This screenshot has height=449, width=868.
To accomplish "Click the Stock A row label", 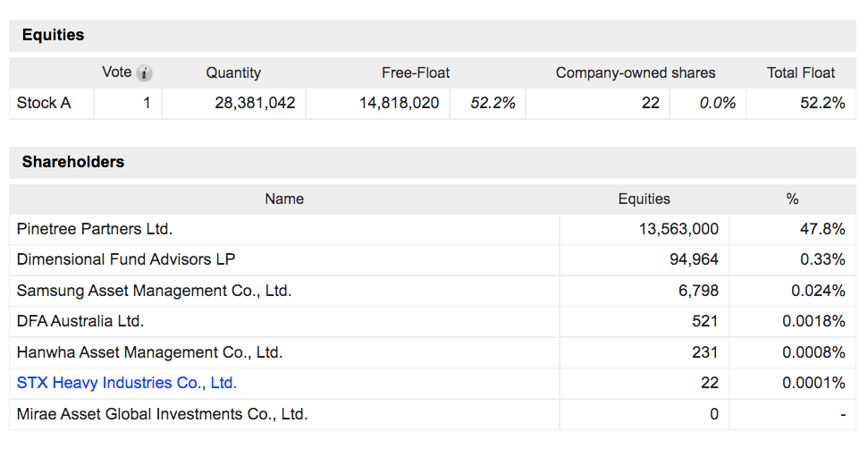I will [x=44, y=103].
